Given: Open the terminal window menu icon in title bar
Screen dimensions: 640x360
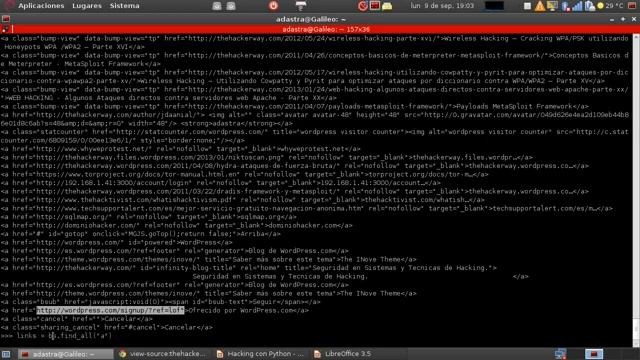Looking at the screenshot, I should click(x=6, y=19).
